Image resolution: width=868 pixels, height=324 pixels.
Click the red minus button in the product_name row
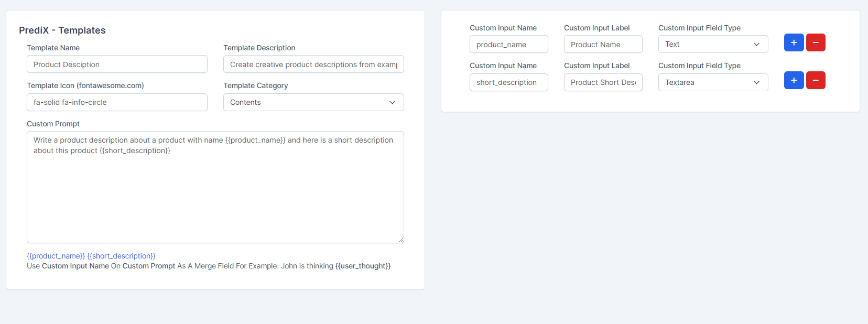coord(816,42)
